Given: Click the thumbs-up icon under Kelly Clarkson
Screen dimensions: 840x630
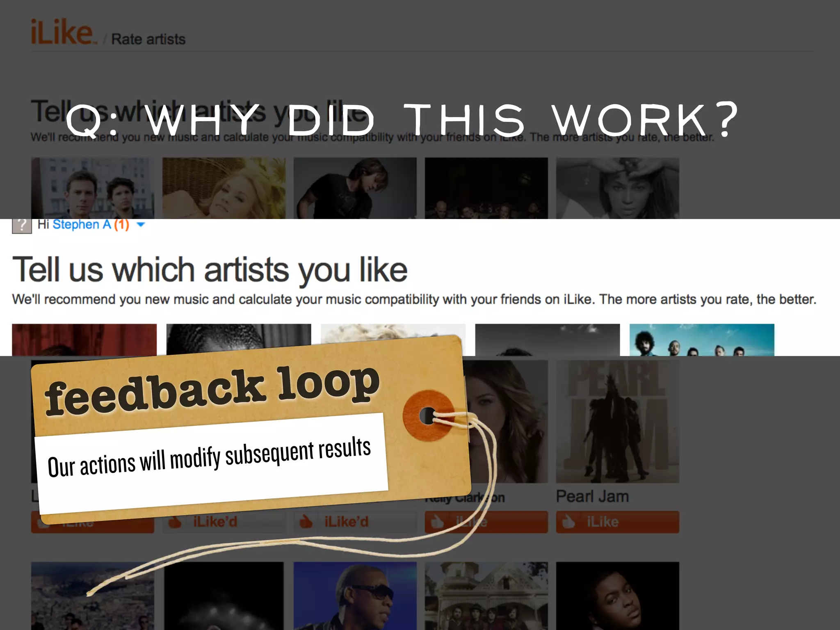Looking at the screenshot, I should point(437,522).
